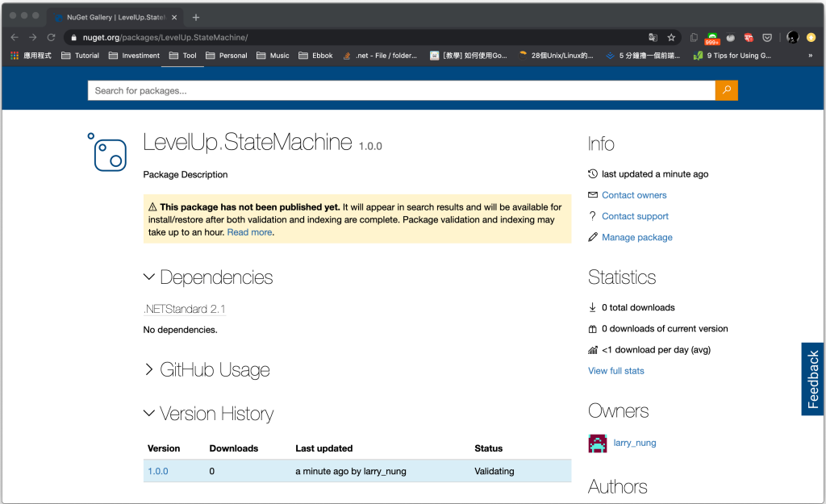Click the Contact support link
Viewport: 826px width, 504px height.
tap(636, 216)
